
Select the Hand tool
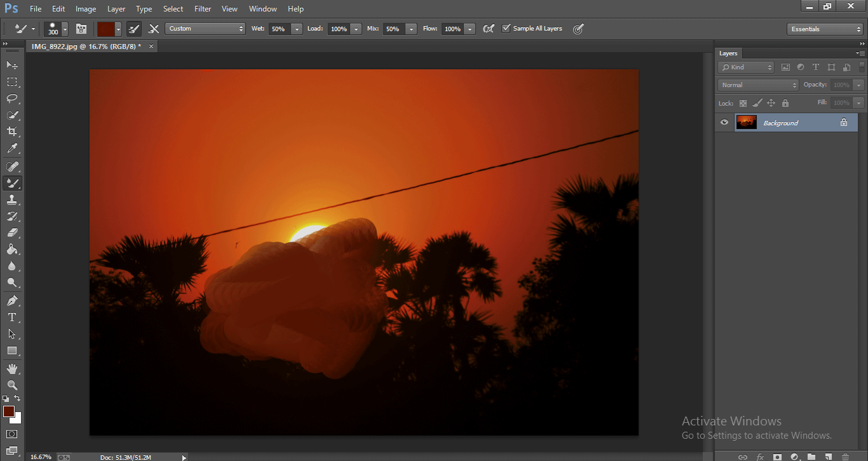[12, 368]
